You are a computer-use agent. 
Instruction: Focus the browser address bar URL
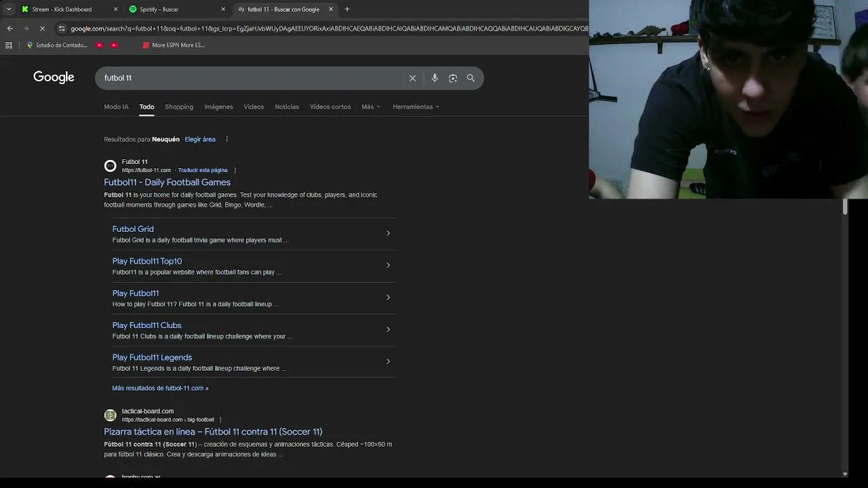[329, 28]
